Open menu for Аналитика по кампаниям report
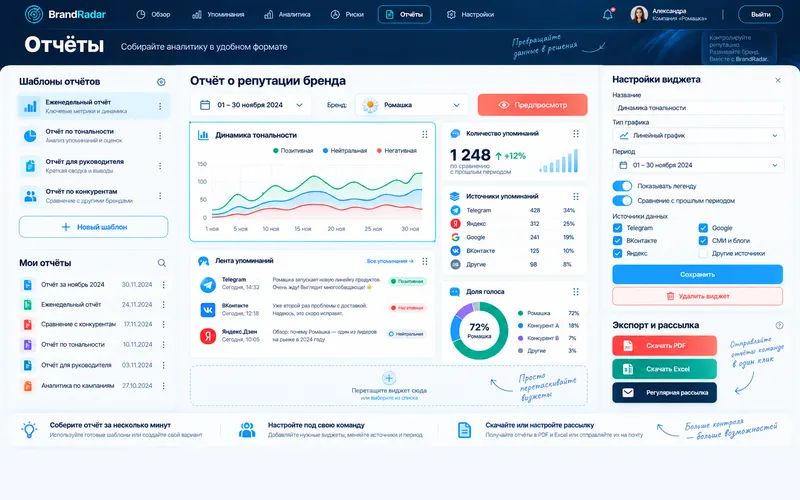The height and width of the screenshot is (500, 800). tap(164, 386)
